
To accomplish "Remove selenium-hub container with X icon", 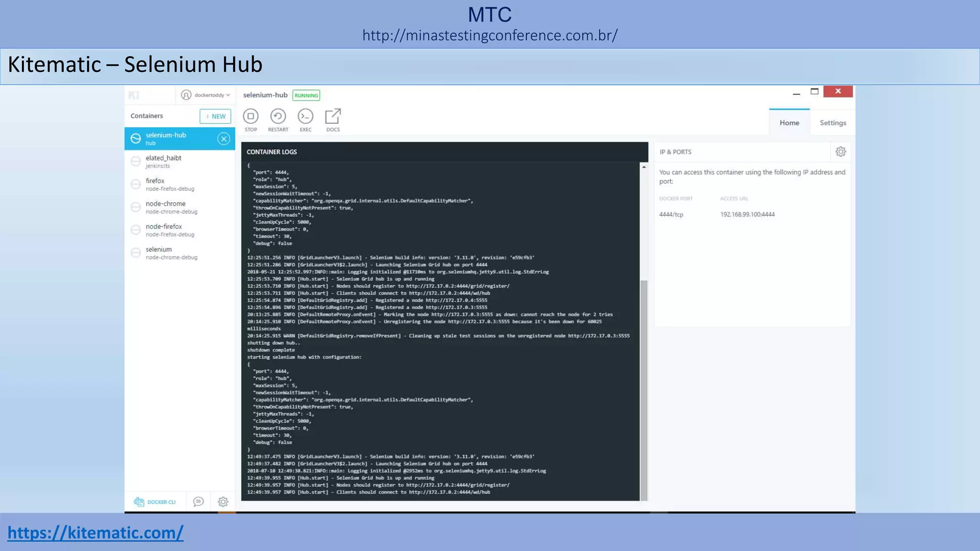I will [223, 139].
